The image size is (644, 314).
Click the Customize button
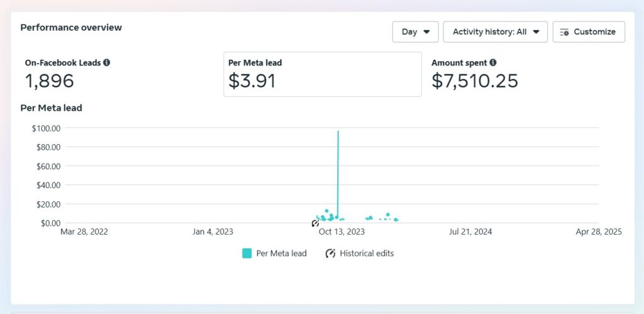tap(589, 32)
